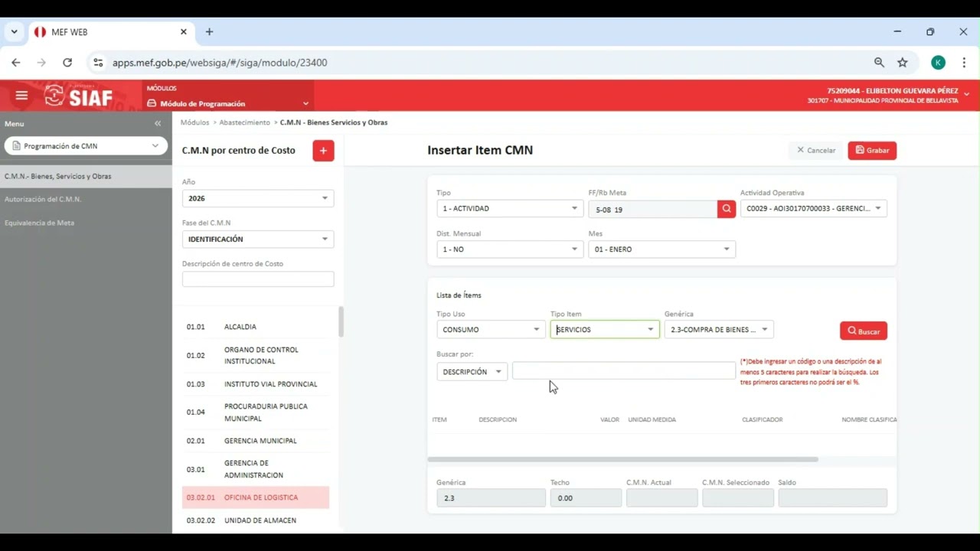Open Actividad Operativa dropdown

point(813,208)
